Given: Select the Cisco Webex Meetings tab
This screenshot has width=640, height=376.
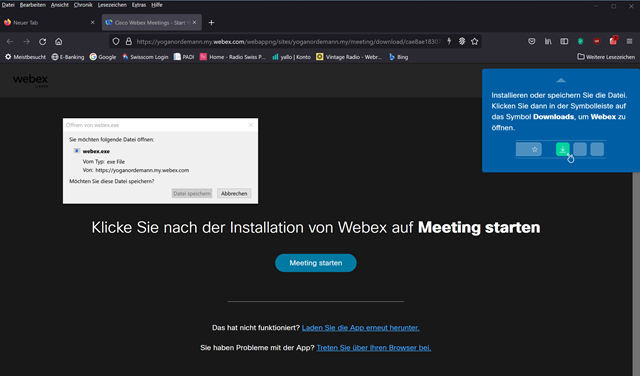Looking at the screenshot, I should point(151,22).
